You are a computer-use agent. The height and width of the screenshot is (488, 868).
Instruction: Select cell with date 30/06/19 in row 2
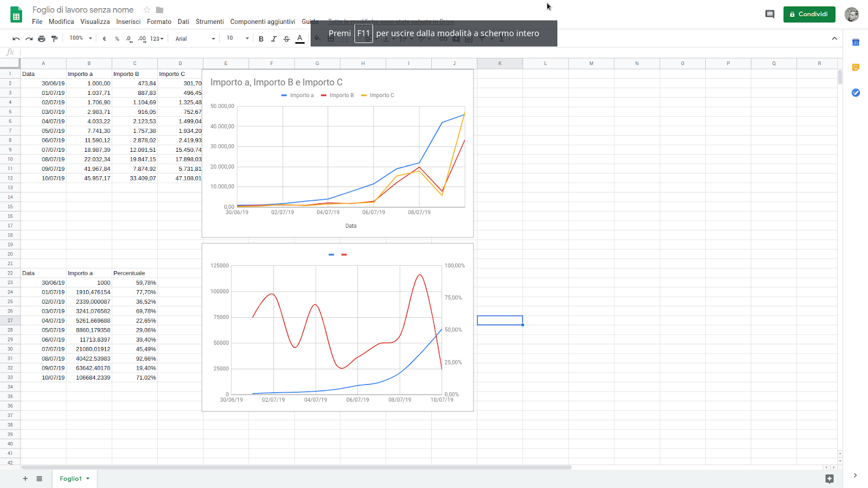(43, 84)
